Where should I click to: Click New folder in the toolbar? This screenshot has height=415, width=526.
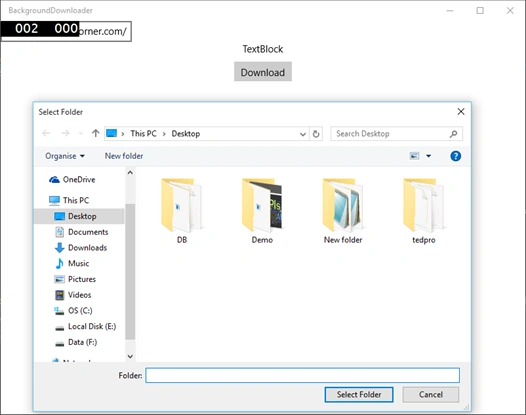click(124, 156)
